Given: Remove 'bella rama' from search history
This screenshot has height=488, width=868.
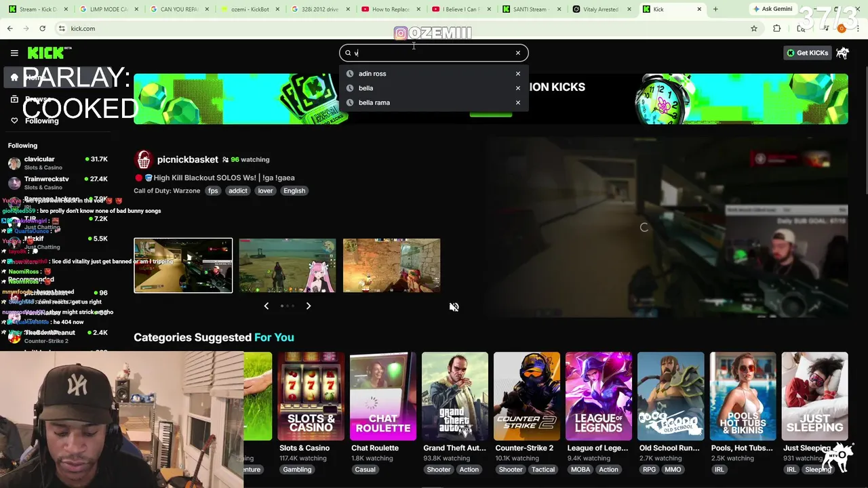Looking at the screenshot, I should (x=518, y=102).
